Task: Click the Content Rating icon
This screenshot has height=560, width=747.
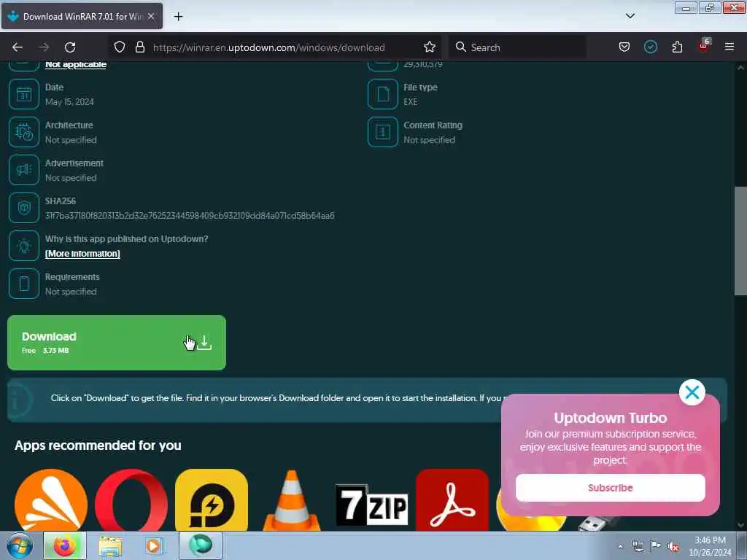Action: coord(382,132)
